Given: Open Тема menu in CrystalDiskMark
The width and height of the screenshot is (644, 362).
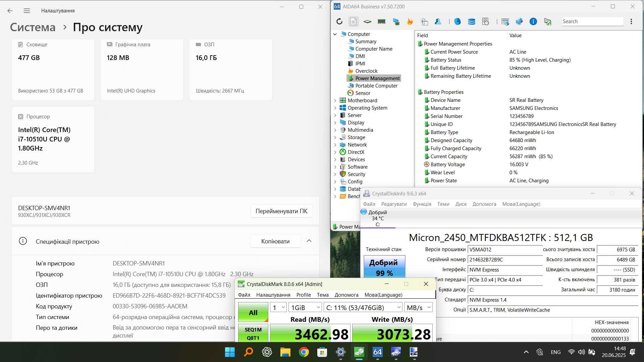Looking at the screenshot, I should pos(323,295).
